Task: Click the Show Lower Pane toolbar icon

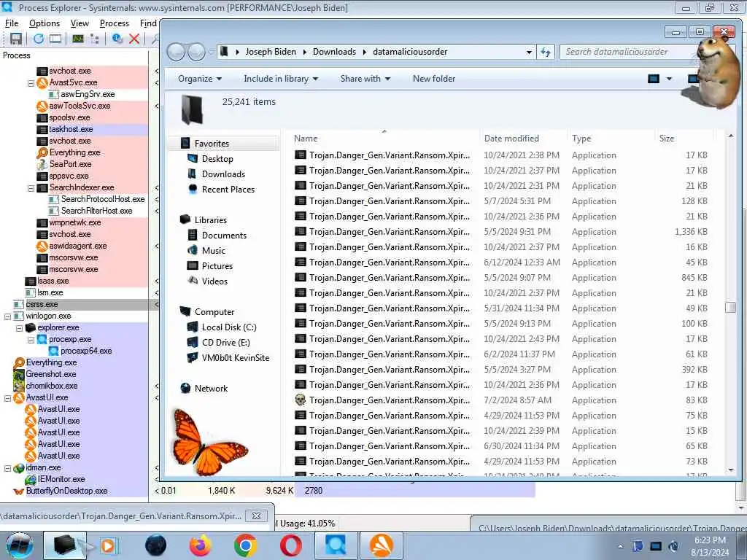Action: click(x=55, y=39)
